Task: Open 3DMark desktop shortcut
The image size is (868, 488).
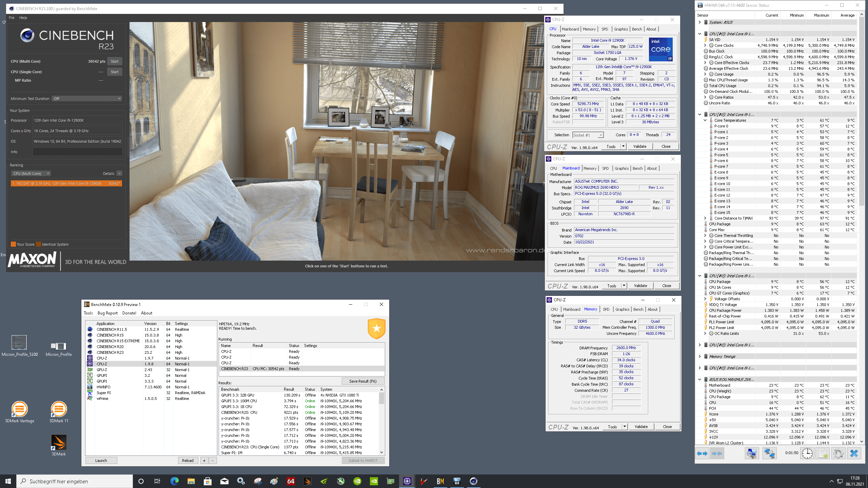Action: point(59,445)
